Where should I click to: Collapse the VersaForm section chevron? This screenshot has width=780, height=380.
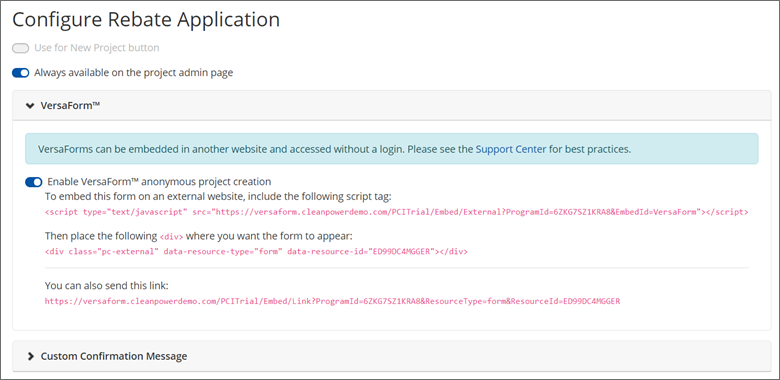(31, 106)
